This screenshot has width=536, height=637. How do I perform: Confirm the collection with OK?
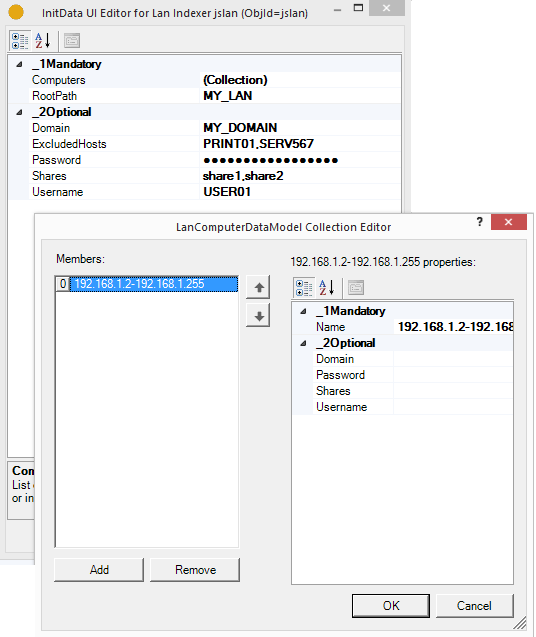click(391, 606)
